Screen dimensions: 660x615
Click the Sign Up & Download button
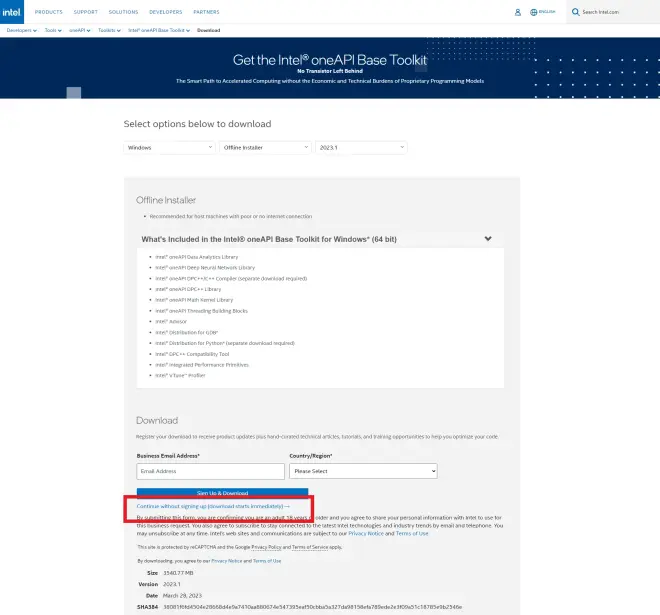222,493
